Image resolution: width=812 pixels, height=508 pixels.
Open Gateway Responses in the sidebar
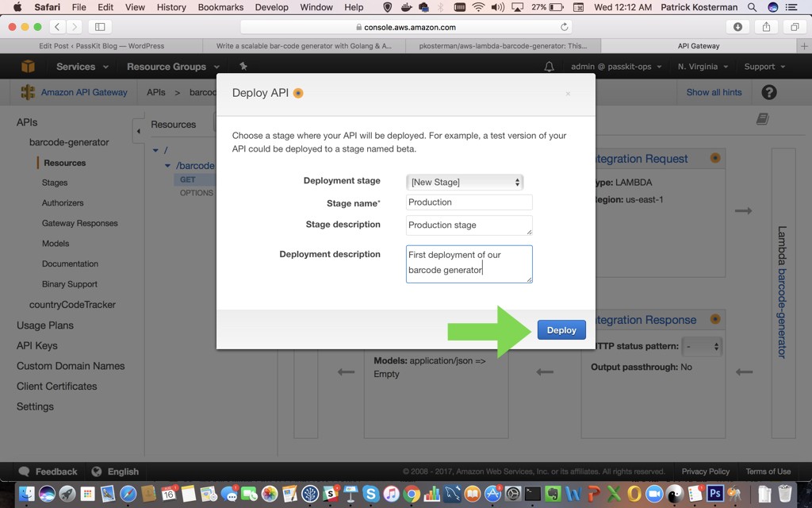click(x=80, y=223)
